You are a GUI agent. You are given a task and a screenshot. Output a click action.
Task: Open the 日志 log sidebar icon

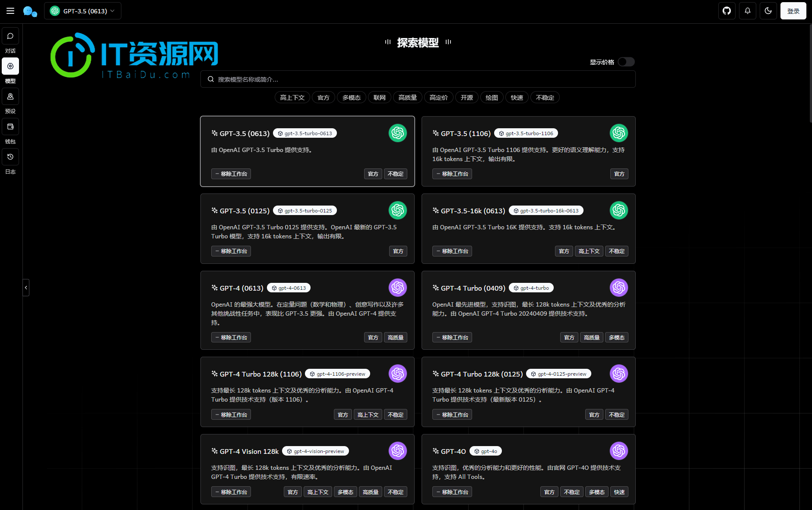click(x=10, y=157)
